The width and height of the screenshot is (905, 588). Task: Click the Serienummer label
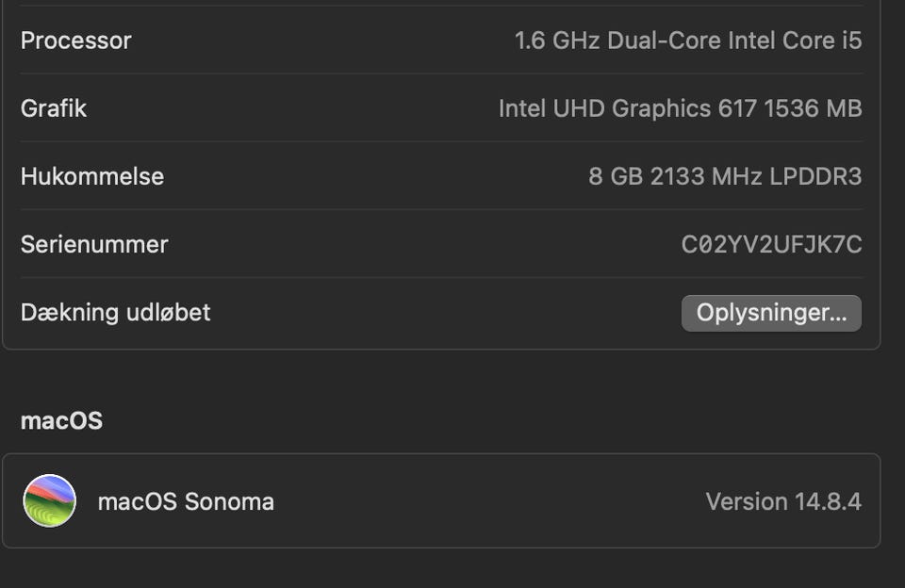click(x=94, y=244)
